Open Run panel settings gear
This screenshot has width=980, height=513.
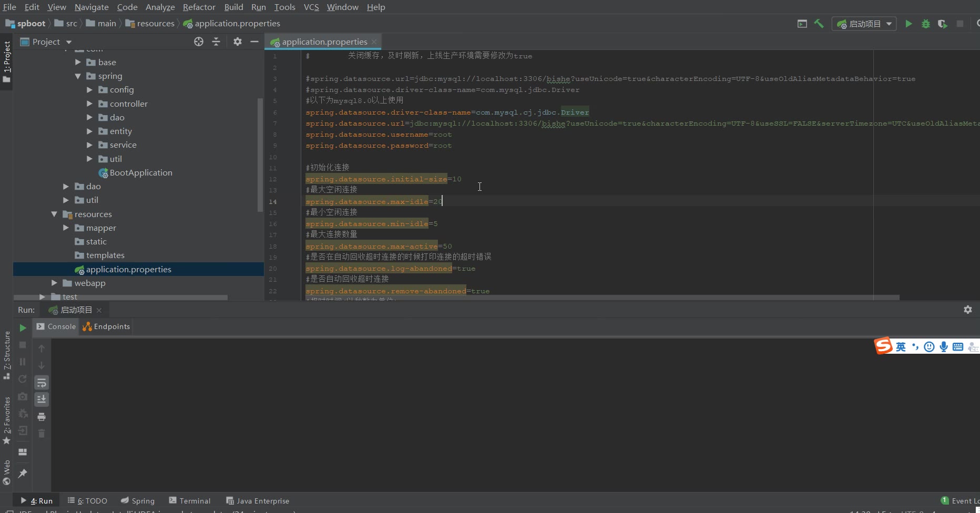point(967,310)
